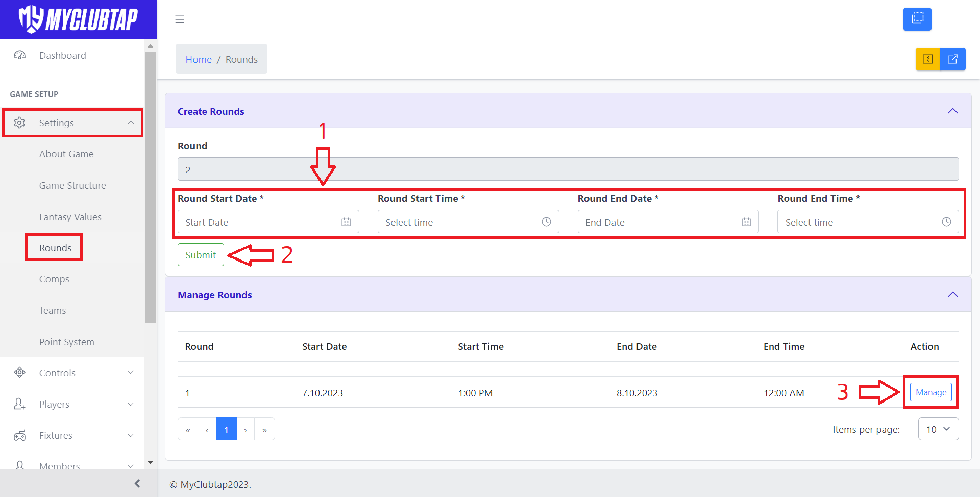Click the Home breadcrumb link
The image size is (980, 497).
pyautogui.click(x=199, y=59)
